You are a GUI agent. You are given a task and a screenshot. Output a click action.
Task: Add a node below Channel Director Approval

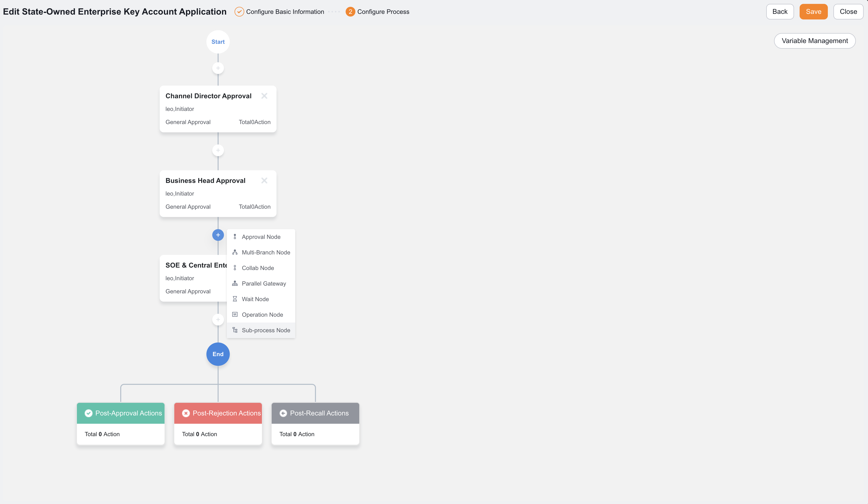click(218, 150)
